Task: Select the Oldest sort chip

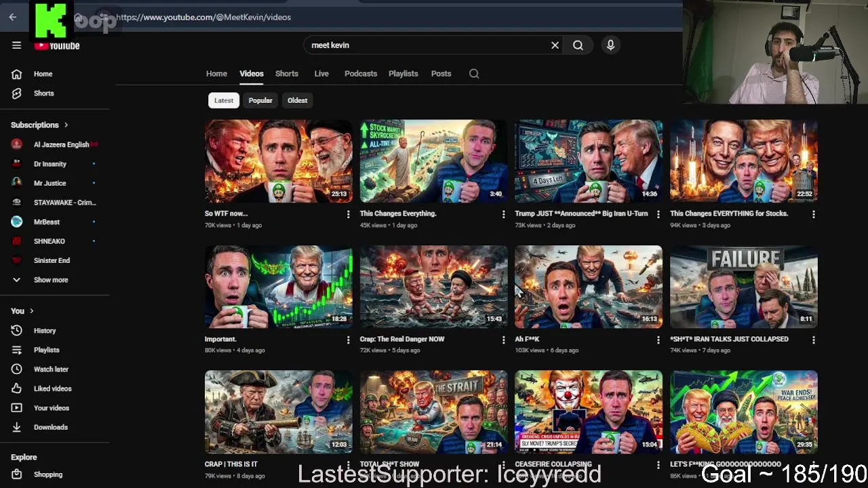Action: point(297,100)
